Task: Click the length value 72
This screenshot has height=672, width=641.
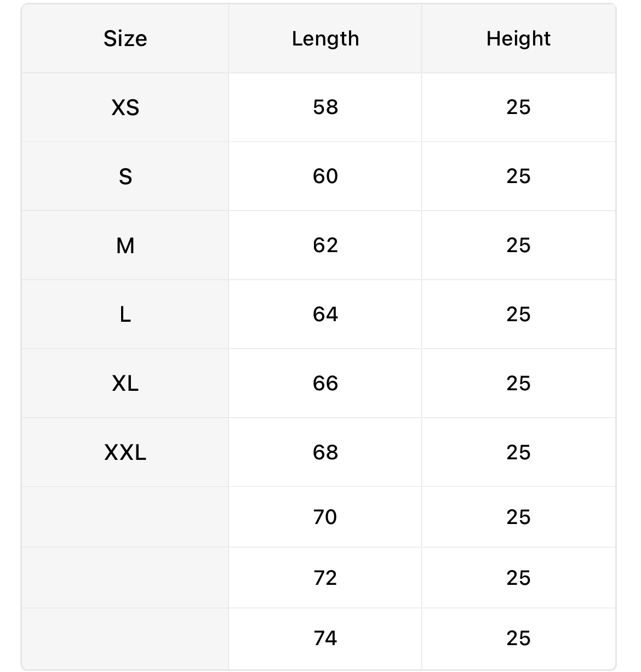Action: click(x=325, y=578)
